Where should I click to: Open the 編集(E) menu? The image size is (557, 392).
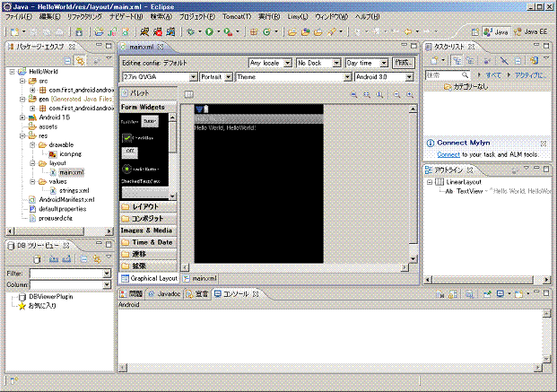coord(49,17)
